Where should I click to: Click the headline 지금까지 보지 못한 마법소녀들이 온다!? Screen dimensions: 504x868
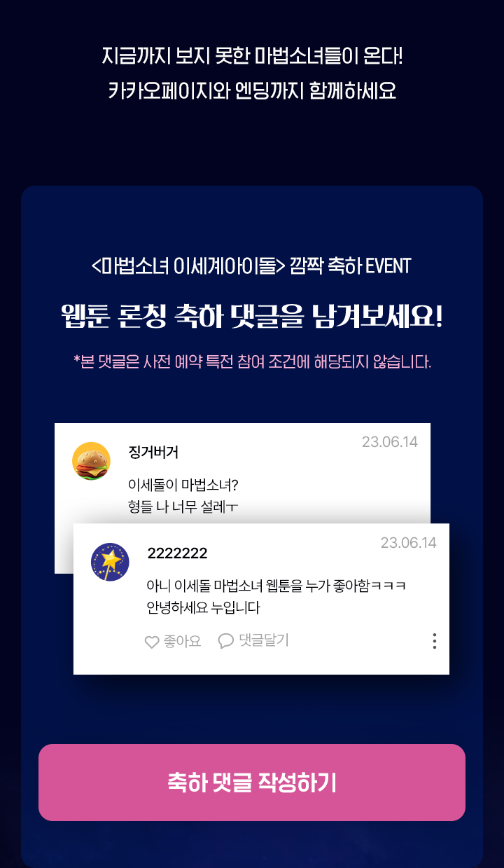tap(252, 55)
